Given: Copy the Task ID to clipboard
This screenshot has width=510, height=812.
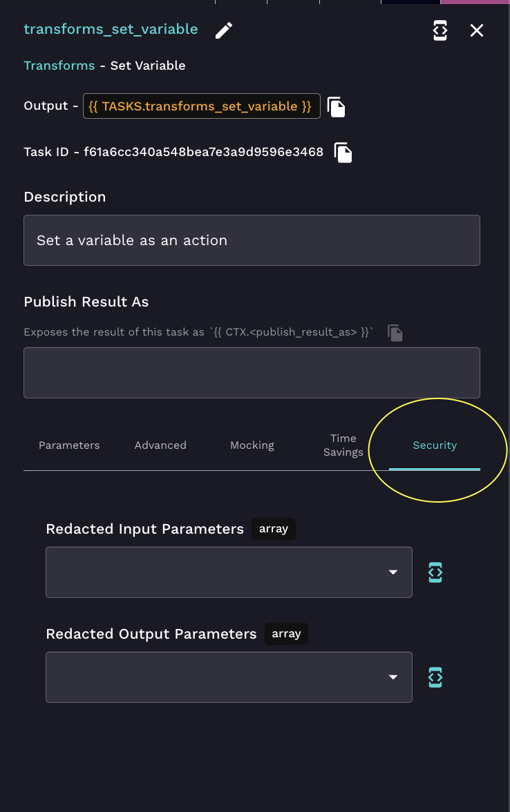Looking at the screenshot, I should pyautogui.click(x=343, y=152).
